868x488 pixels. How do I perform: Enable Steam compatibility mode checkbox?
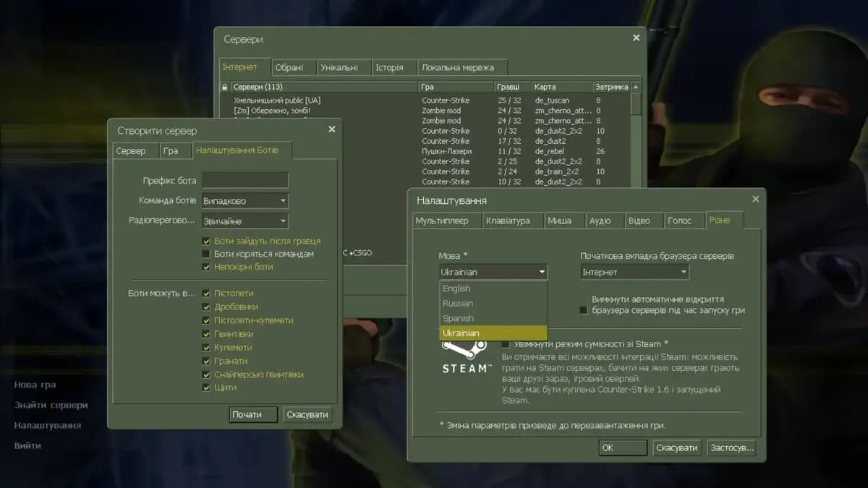click(x=505, y=344)
